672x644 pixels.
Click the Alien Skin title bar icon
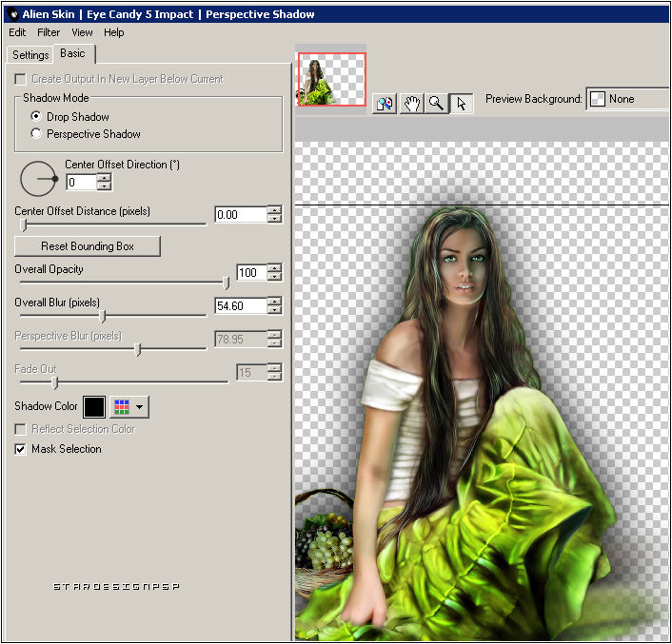point(13,14)
